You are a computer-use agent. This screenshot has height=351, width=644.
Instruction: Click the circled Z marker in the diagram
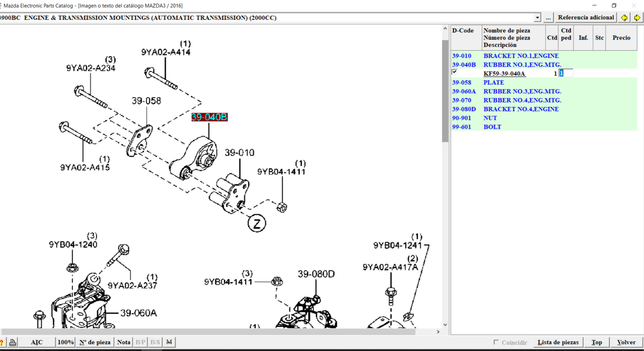click(257, 223)
